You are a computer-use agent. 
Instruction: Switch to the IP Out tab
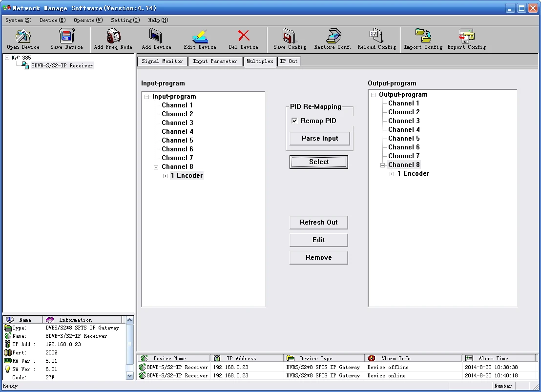289,62
